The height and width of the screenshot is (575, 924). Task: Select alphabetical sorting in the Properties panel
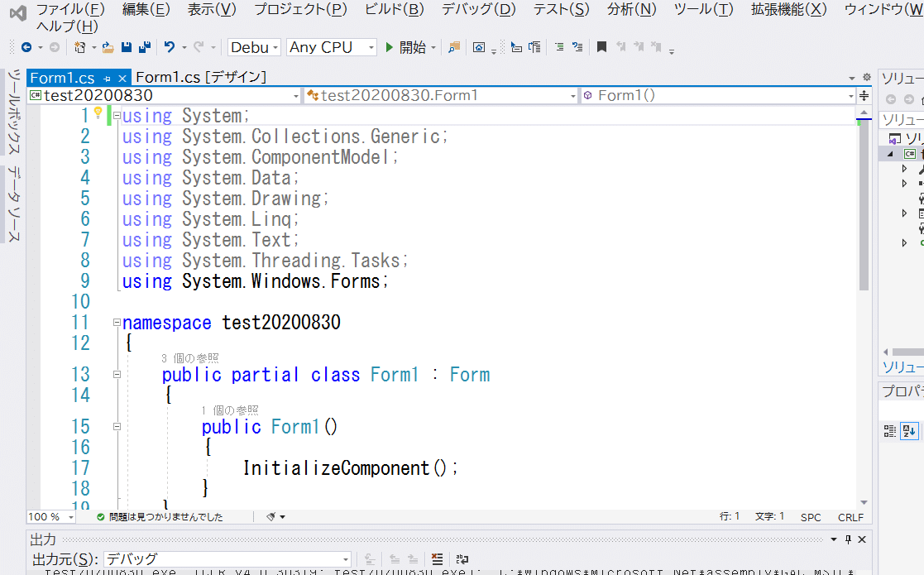tap(909, 431)
